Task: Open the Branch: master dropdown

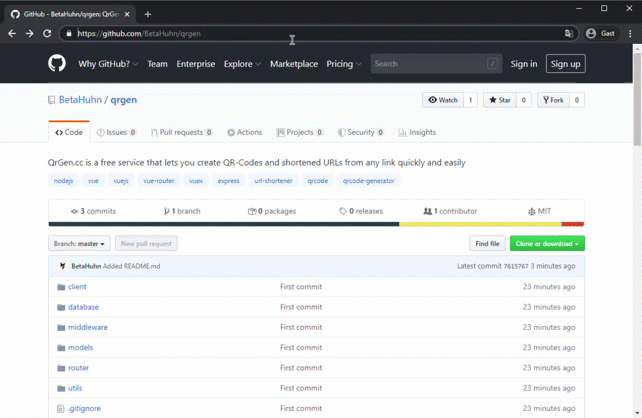Action: 79,244
